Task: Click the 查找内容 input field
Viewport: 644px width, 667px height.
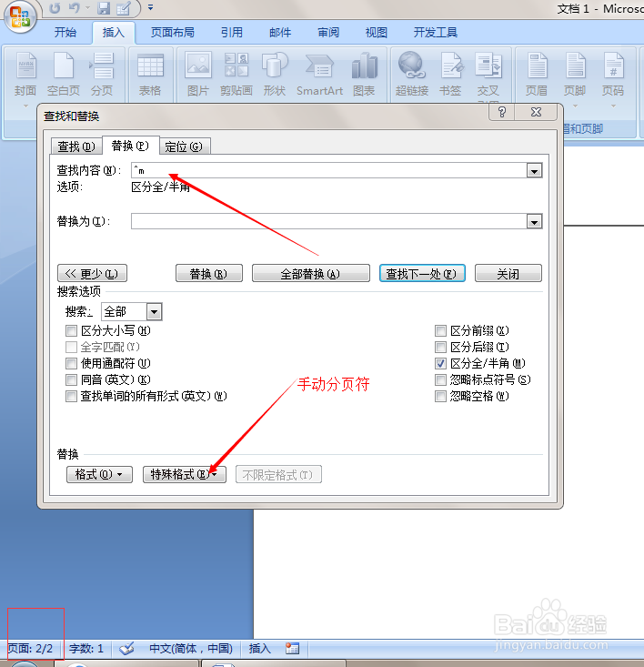Action: pos(328,170)
